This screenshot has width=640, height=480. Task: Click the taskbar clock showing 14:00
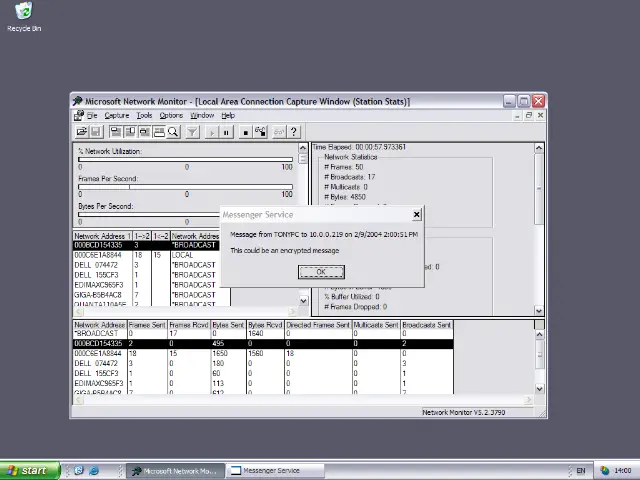point(623,471)
